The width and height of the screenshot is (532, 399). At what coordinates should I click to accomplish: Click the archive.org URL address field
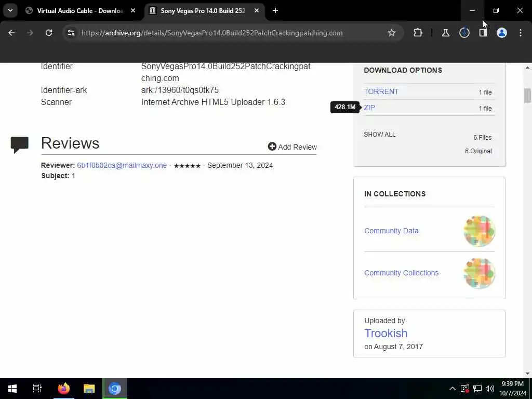point(212,33)
